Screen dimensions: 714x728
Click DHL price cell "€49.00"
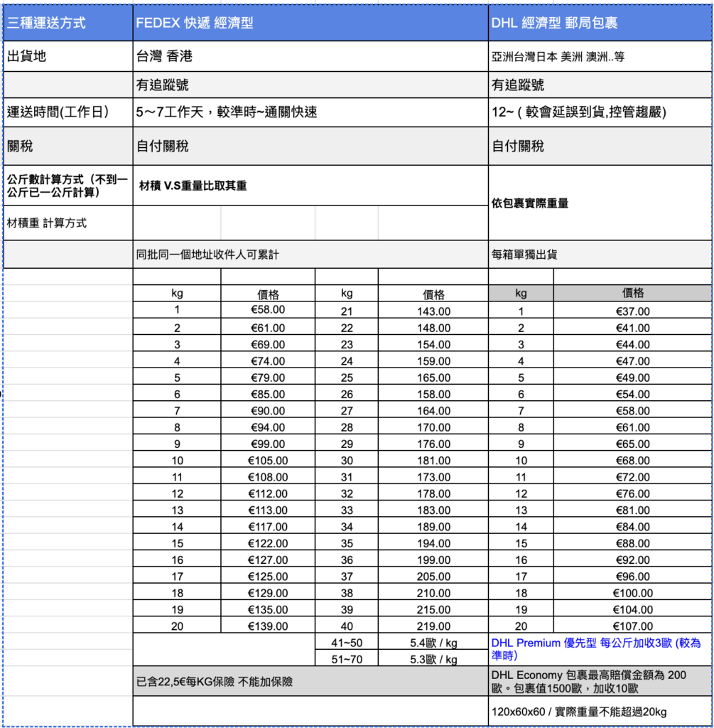tap(633, 378)
